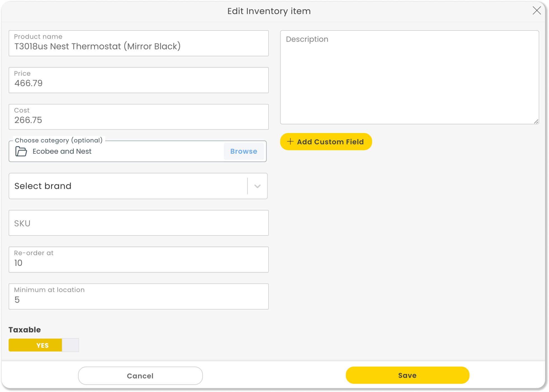Image resolution: width=549 pixels, height=392 pixels.
Task: Click the X to close the Edit Inventory dialog
Action: [x=537, y=11]
